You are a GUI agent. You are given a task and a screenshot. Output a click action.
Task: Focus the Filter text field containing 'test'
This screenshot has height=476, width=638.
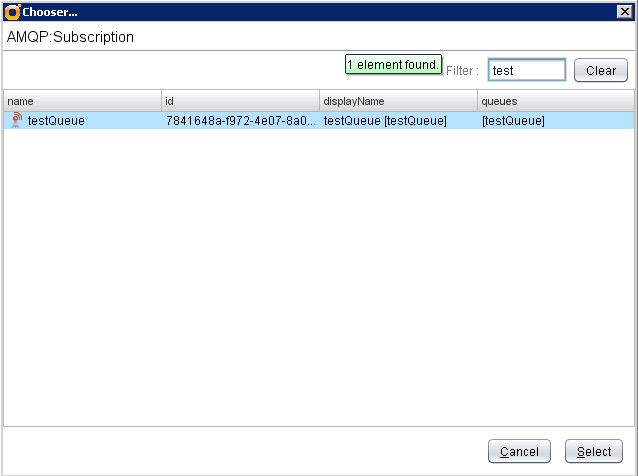[526, 71]
